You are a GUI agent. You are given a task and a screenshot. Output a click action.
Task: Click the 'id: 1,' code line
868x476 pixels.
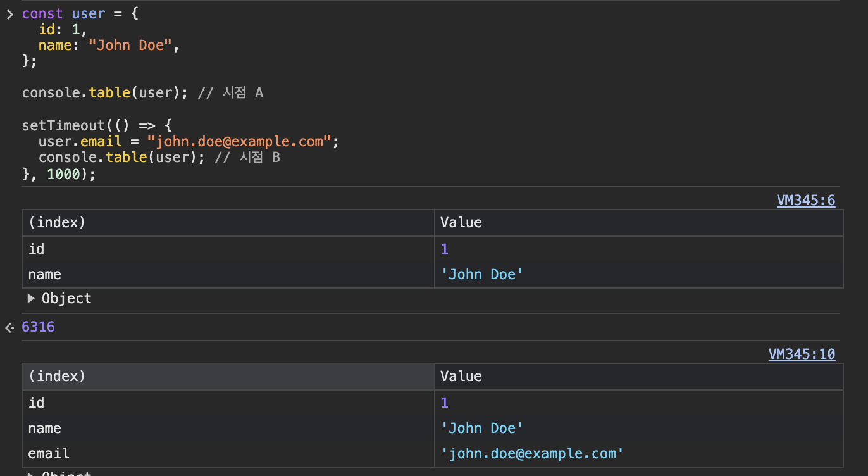pos(63,30)
